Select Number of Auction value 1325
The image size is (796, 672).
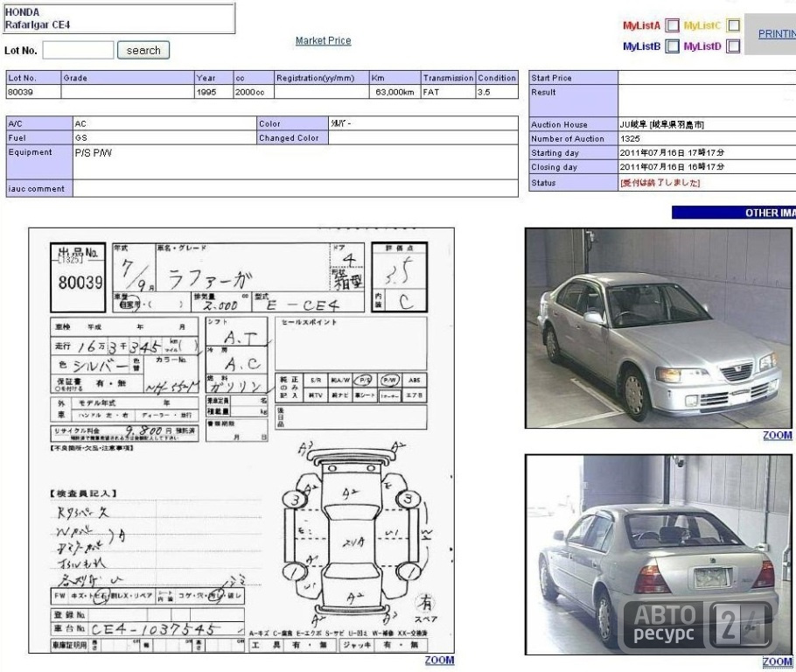630,138
